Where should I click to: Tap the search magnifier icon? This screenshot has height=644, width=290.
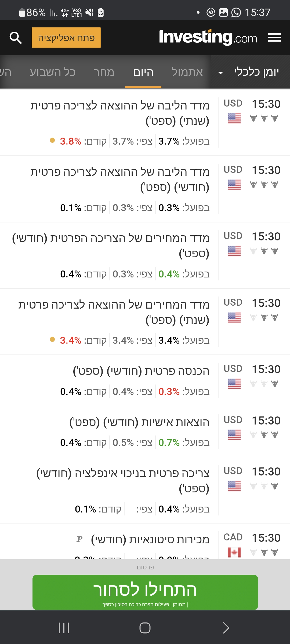click(16, 38)
